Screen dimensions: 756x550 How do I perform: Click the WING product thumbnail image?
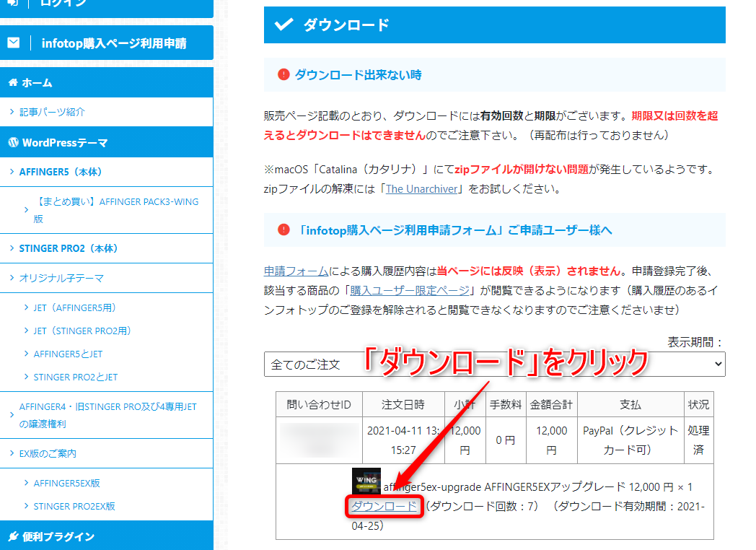[366, 481]
